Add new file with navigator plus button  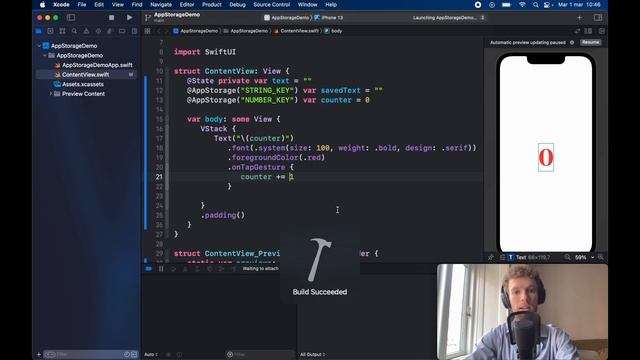click(x=39, y=354)
